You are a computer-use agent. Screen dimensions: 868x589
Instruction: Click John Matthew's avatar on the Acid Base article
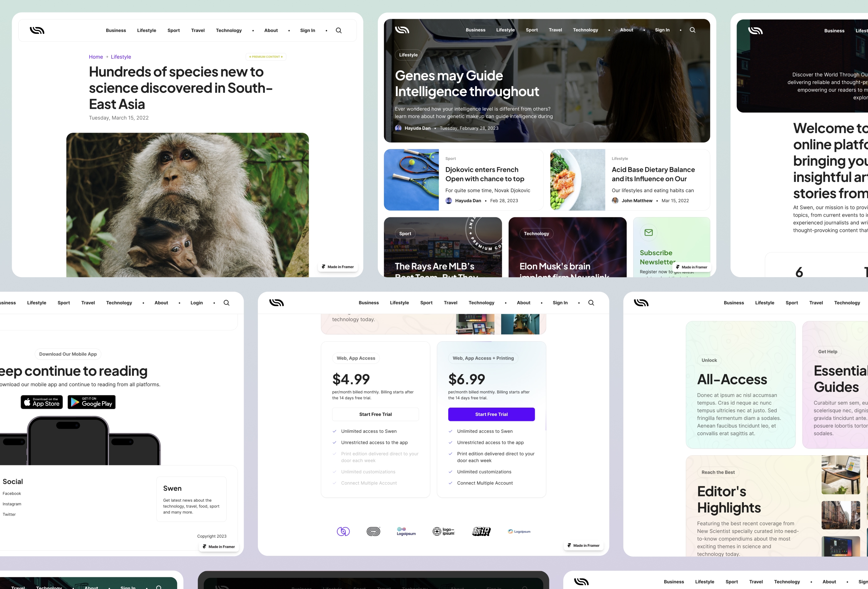coord(615,201)
